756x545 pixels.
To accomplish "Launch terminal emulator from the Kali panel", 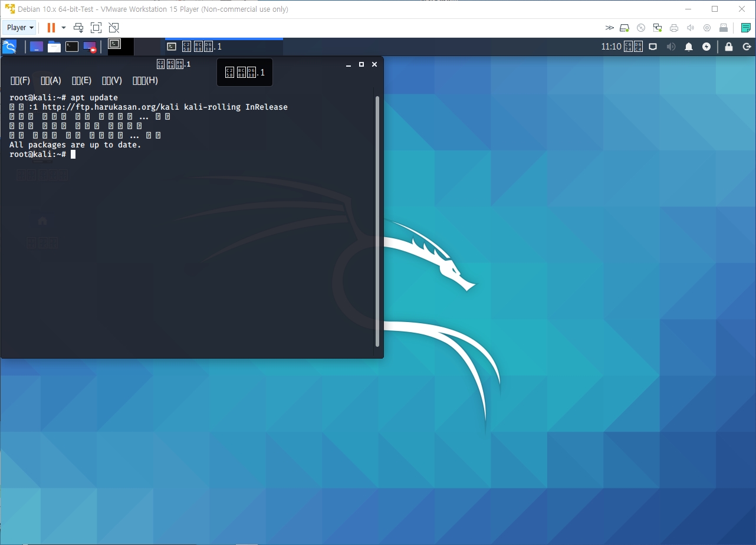I will point(72,47).
